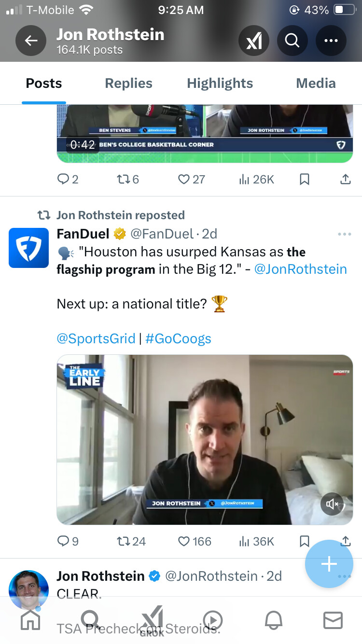The image size is (362, 644).
Task: Open the @SportsGrid mention link
Action: click(x=96, y=338)
